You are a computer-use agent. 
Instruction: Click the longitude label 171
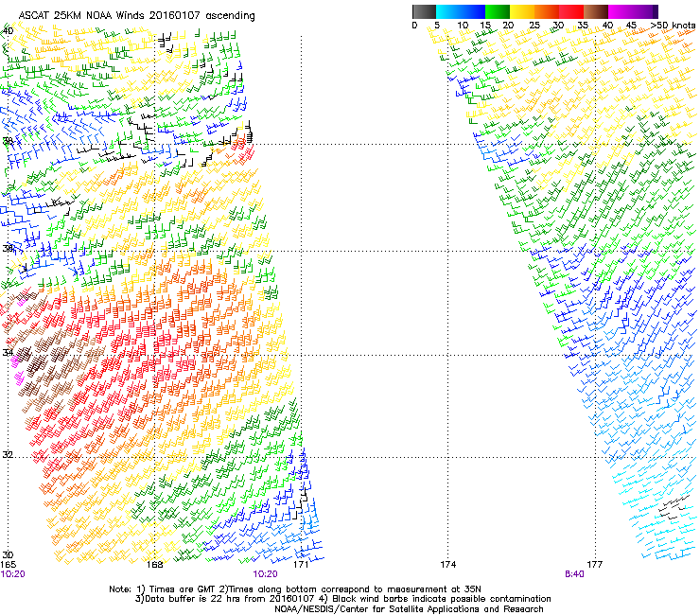(301, 565)
